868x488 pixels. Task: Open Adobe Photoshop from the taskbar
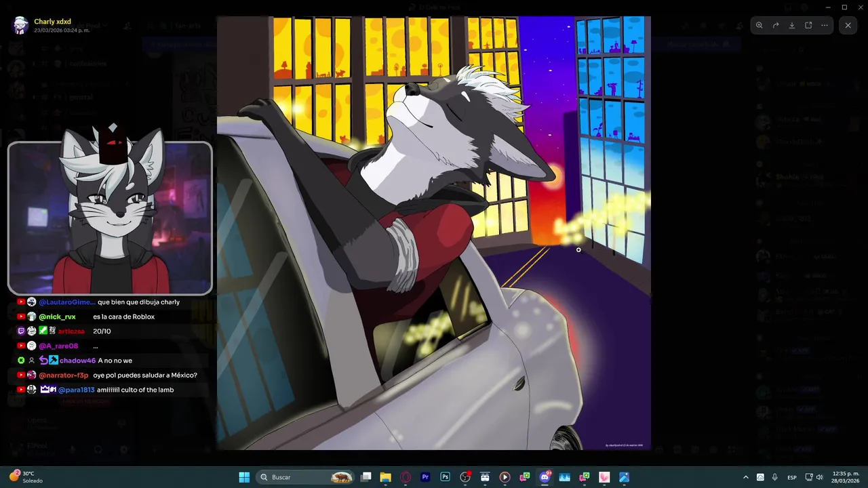tap(445, 477)
